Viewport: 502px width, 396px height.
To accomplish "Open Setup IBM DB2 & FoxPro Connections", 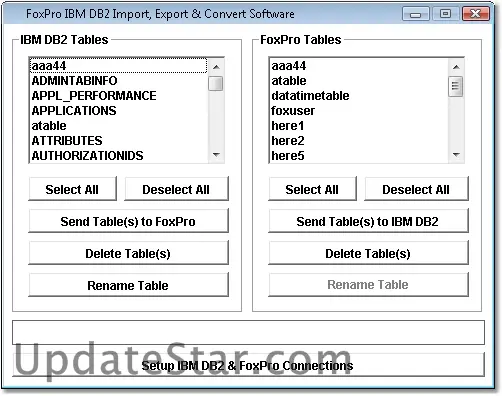I will pos(248,365).
